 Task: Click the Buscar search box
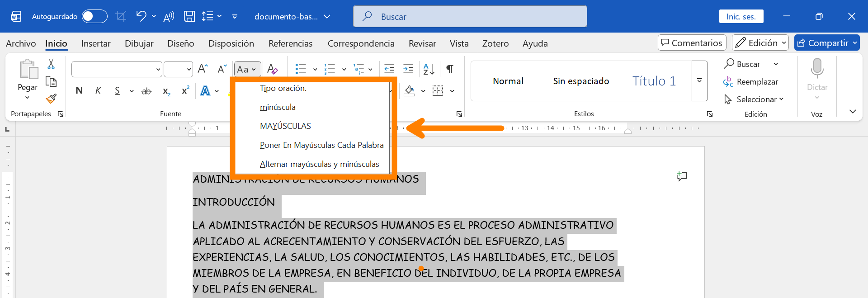pos(470,16)
